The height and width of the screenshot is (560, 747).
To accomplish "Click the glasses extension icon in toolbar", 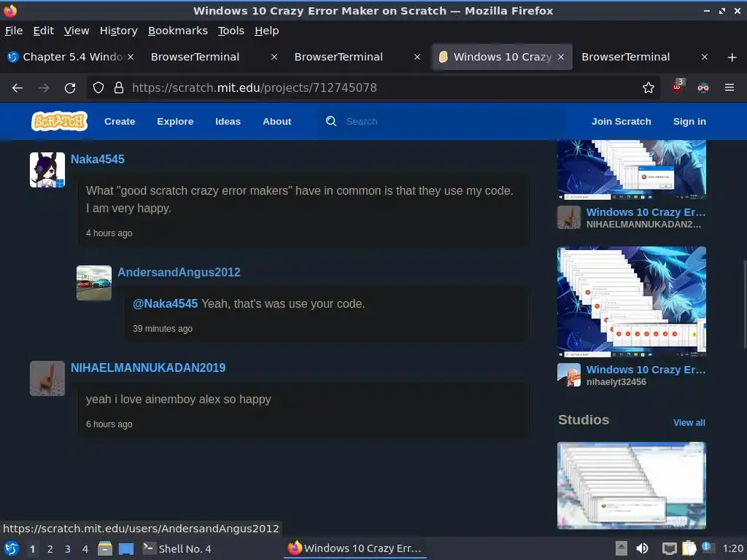I will pos(703,87).
